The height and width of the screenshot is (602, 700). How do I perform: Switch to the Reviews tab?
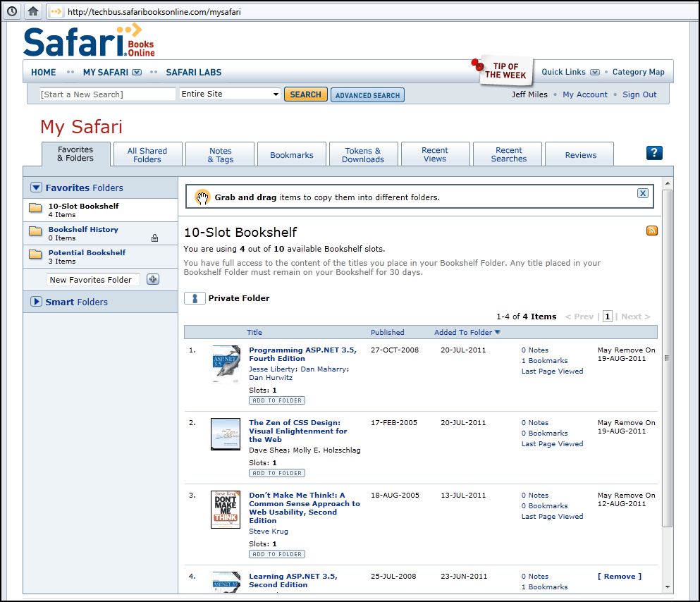580,155
